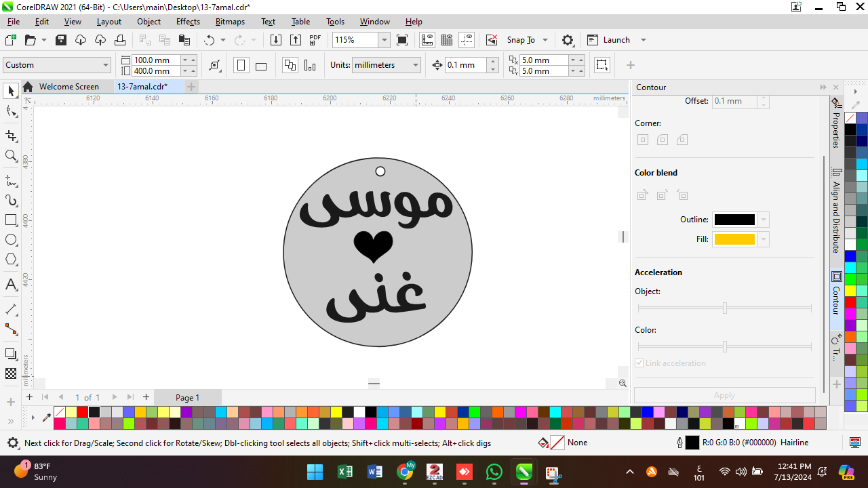Switch to the Welcome Screen tab
The image size is (868, 488).
(x=68, y=87)
